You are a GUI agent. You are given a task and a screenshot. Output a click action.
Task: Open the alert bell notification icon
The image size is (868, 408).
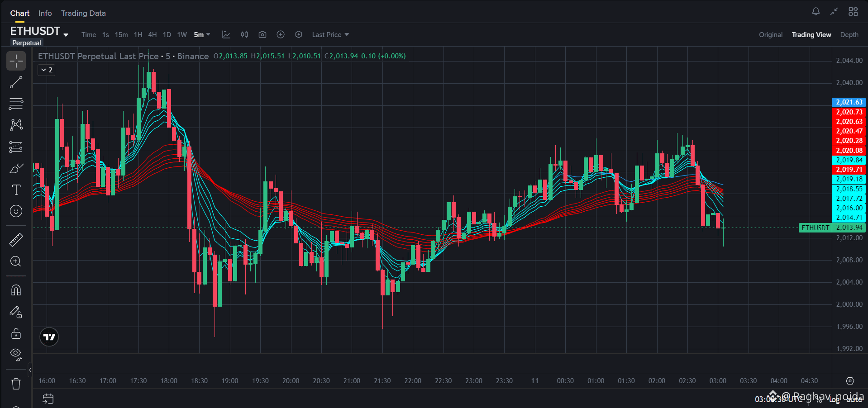pyautogui.click(x=816, y=12)
